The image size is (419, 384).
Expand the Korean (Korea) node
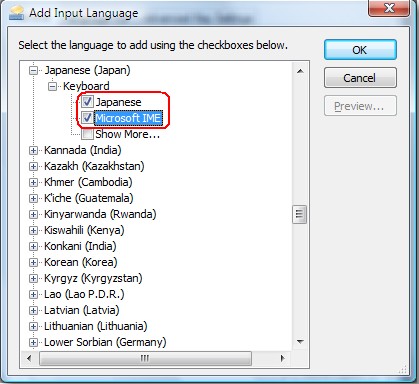click(x=33, y=262)
